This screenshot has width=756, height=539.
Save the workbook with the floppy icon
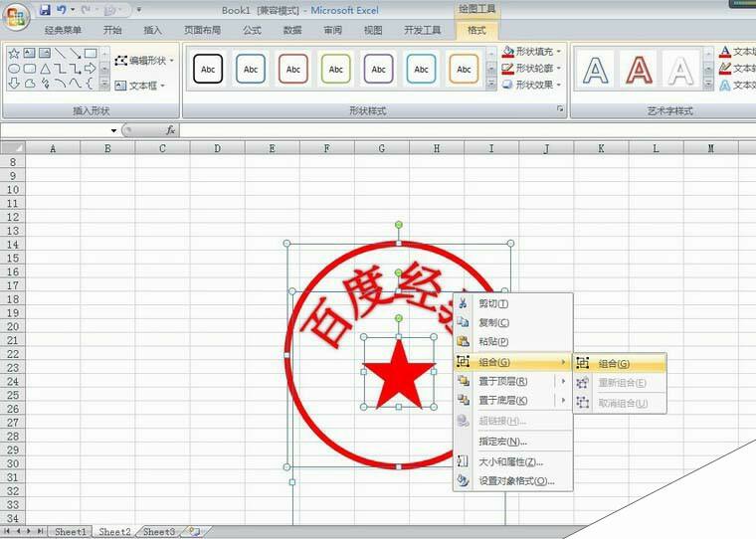click(45, 10)
